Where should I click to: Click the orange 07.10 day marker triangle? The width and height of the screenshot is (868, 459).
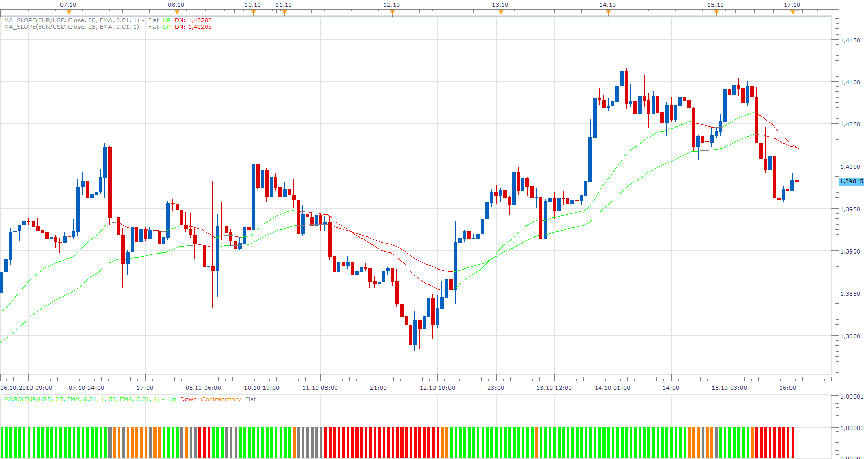68,13
